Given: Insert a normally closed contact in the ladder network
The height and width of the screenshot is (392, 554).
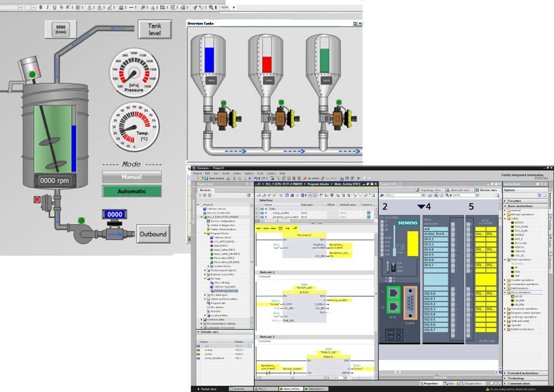Looking at the screenshot, I should click(x=266, y=228).
